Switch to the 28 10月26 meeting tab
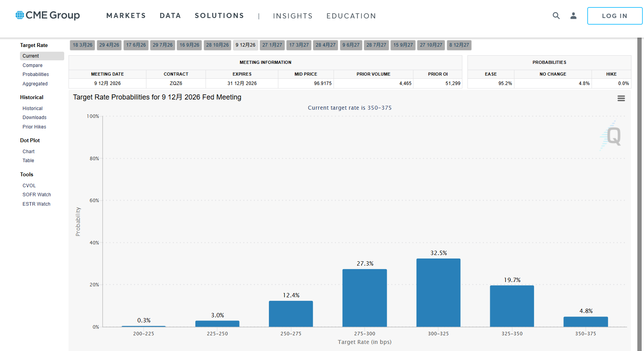Image resolution: width=644 pixels, height=351 pixels. 217,45
